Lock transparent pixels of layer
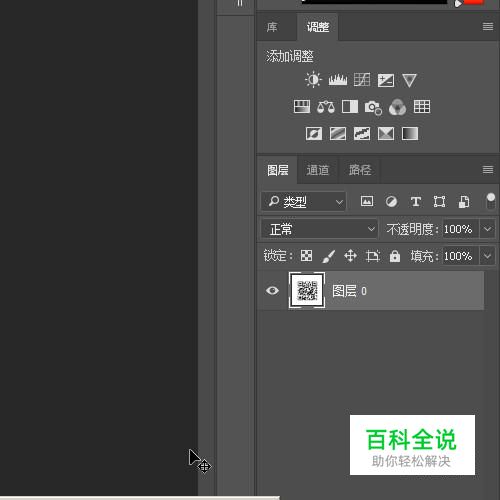This screenshot has width=500, height=500. 306,256
